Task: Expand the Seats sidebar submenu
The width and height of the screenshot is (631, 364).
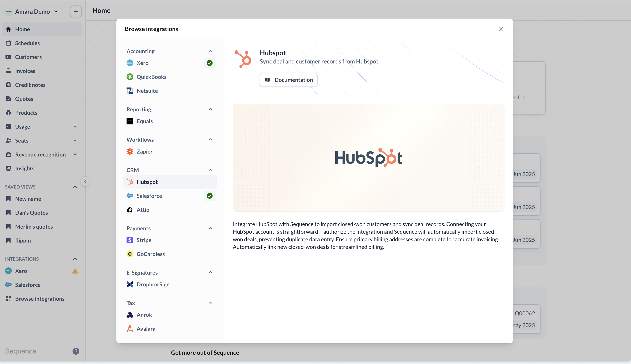Action: [75, 140]
